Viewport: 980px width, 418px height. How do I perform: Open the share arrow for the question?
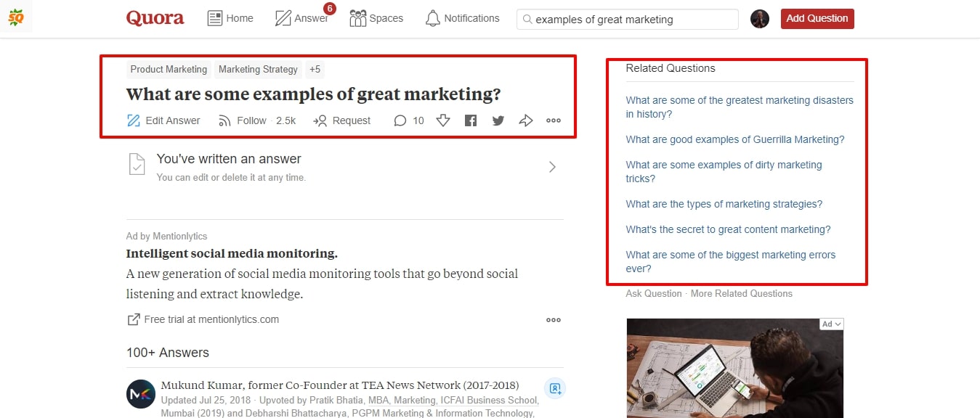click(x=525, y=120)
